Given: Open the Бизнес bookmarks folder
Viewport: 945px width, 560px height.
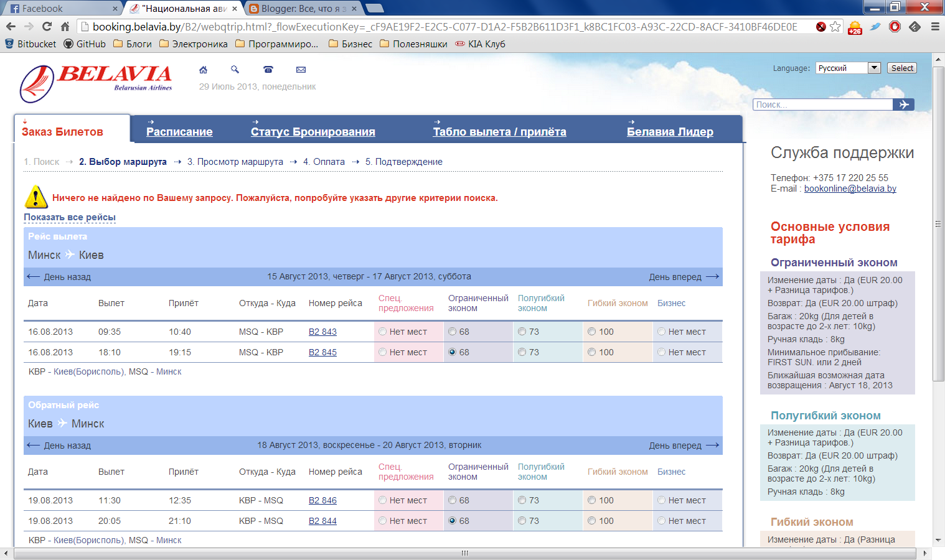Looking at the screenshot, I should pos(350,44).
